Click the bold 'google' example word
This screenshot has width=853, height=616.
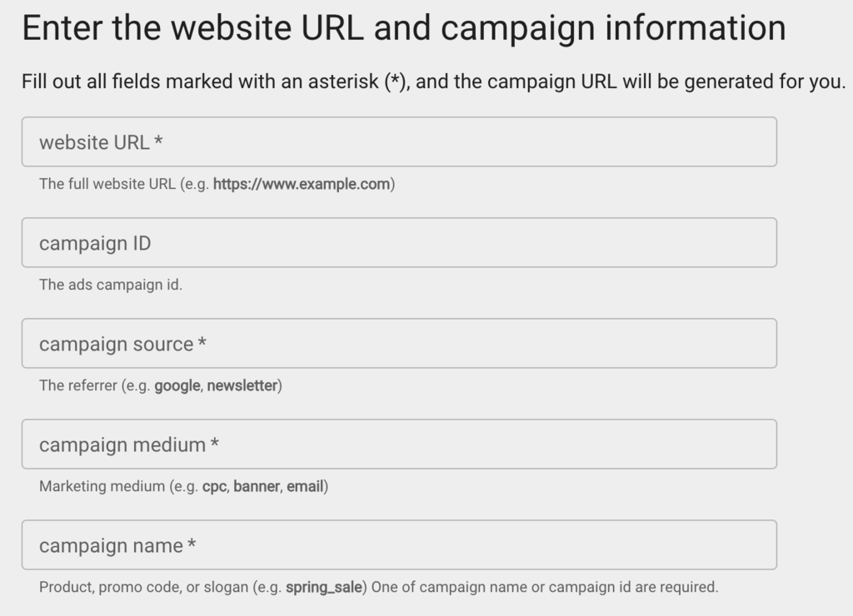click(x=177, y=386)
